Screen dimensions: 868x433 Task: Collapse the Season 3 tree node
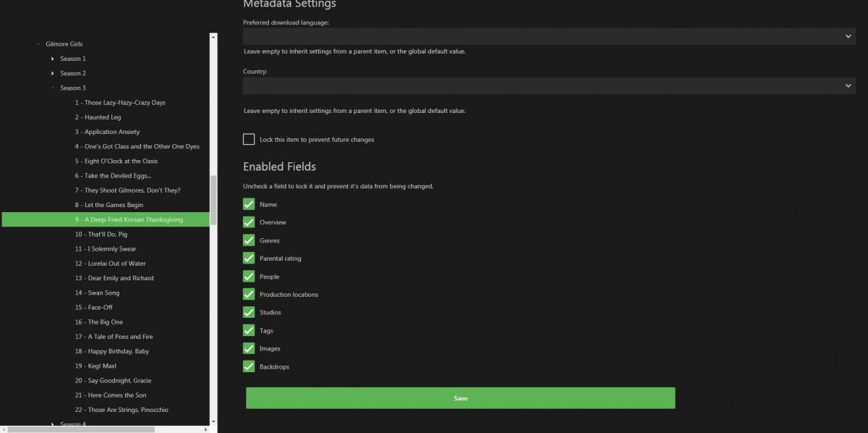[53, 88]
